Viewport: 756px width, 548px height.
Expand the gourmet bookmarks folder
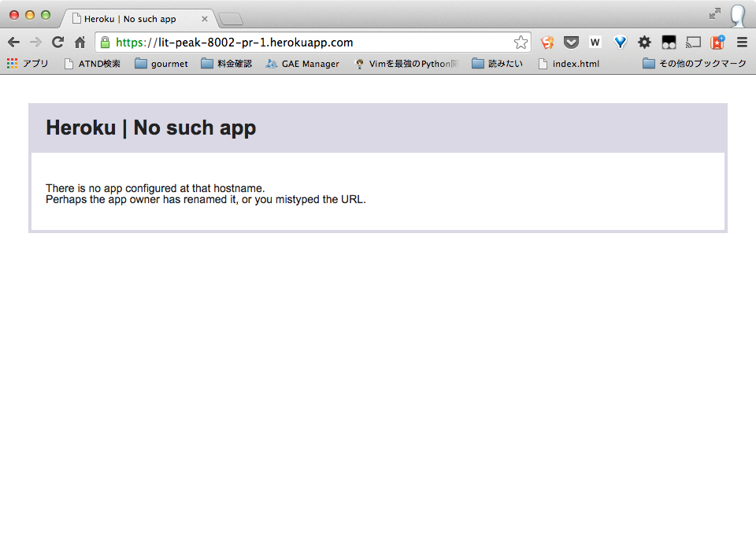[161, 64]
